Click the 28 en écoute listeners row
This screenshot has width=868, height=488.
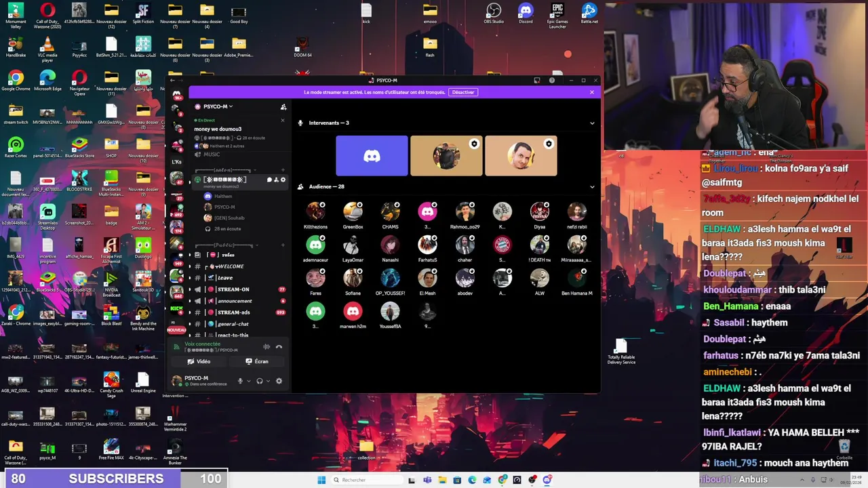227,228
